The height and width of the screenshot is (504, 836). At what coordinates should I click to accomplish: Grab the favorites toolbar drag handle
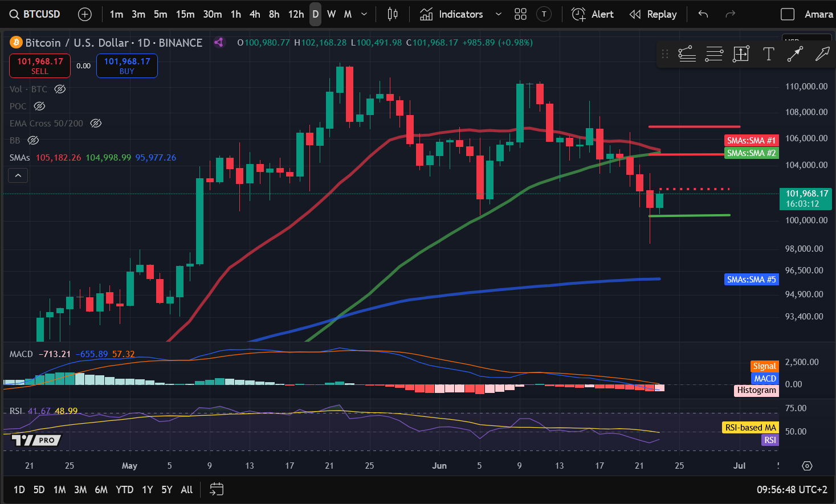(x=664, y=54)
